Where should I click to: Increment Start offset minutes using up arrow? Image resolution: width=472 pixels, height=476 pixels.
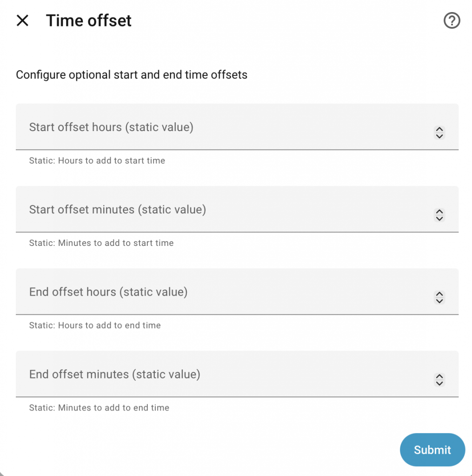439,212
